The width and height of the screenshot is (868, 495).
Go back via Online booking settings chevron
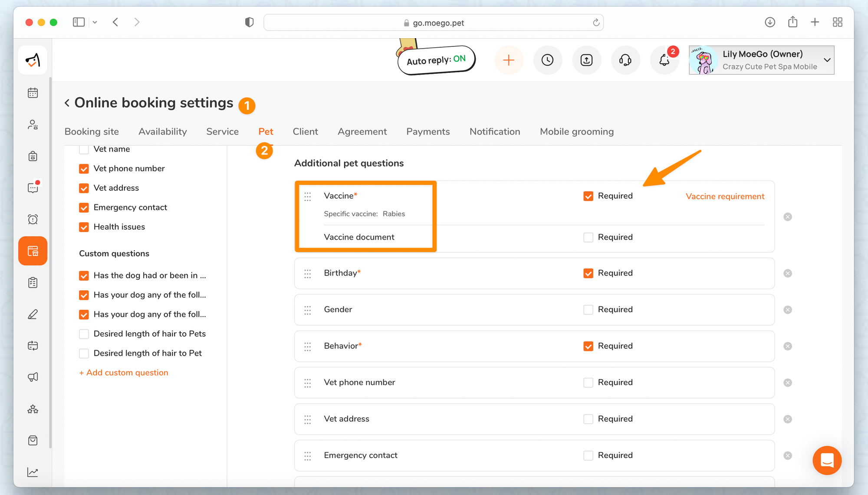pos(67,103)
